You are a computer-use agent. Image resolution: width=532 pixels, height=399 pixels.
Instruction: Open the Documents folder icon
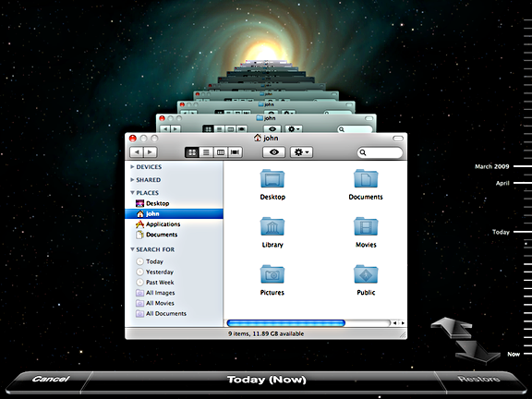click(366, 179)
